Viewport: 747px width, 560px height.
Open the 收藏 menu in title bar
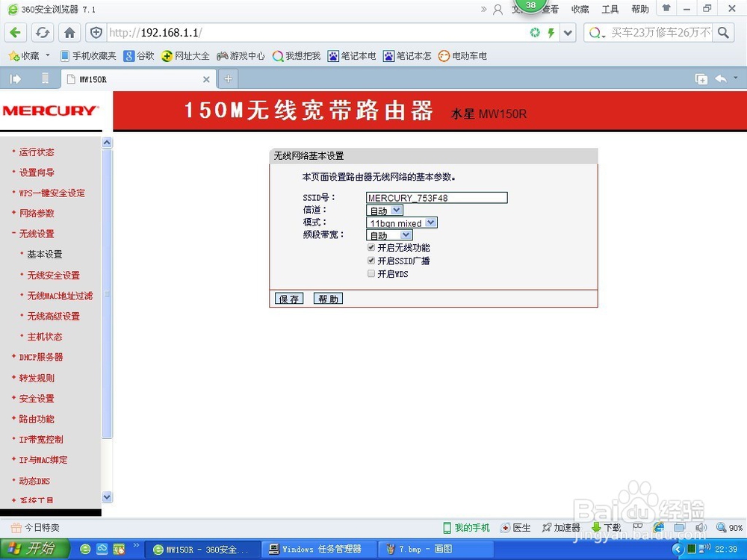point(580,9)
